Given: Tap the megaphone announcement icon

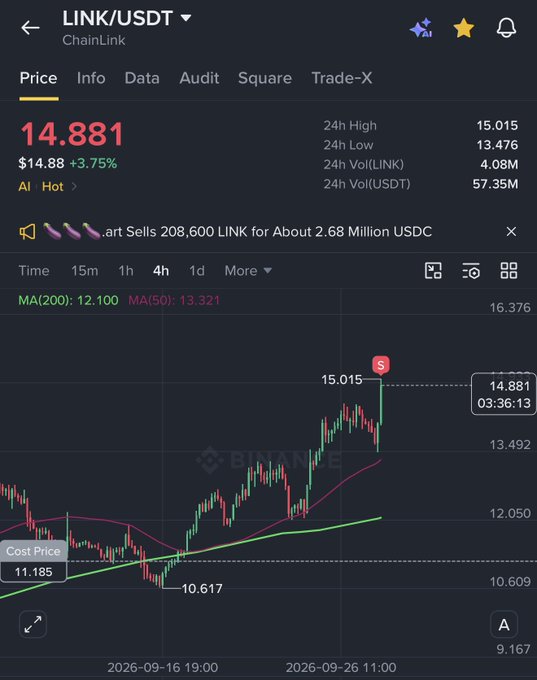Looking at the screenshot, I should [x=27, y=232].
